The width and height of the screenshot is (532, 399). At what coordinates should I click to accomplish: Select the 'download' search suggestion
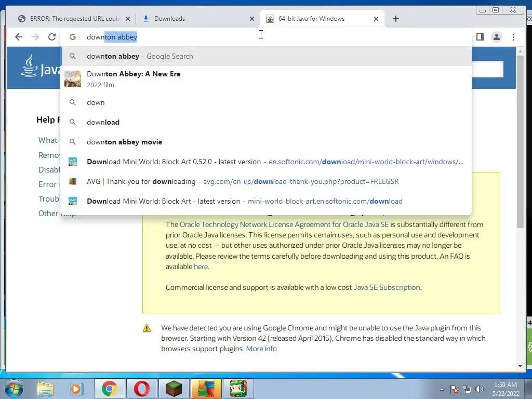pyautogui.click(x=267, y=122)
